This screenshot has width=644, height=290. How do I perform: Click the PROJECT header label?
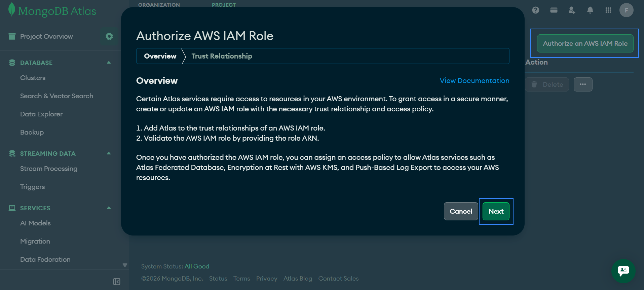224,5
